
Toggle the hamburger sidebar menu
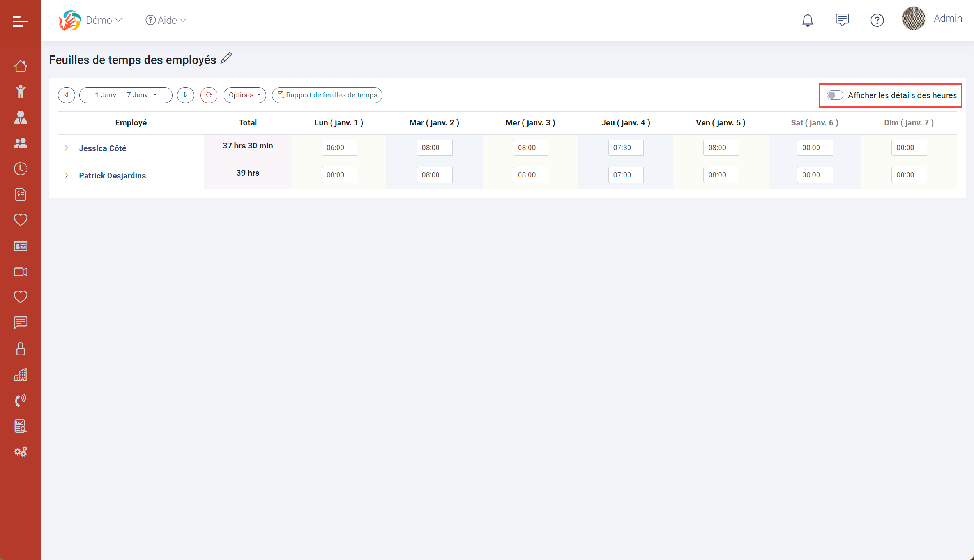tap(20, 21)
